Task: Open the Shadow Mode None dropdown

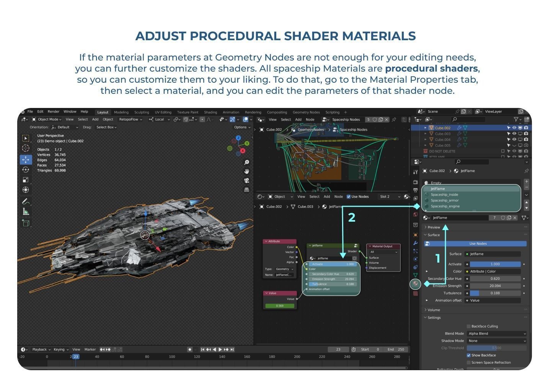Action: [497, 341]
